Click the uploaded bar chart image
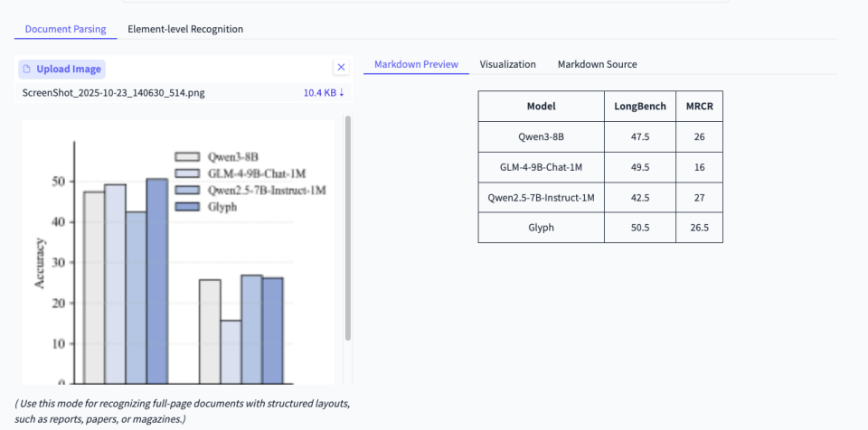 coord(178,252)
